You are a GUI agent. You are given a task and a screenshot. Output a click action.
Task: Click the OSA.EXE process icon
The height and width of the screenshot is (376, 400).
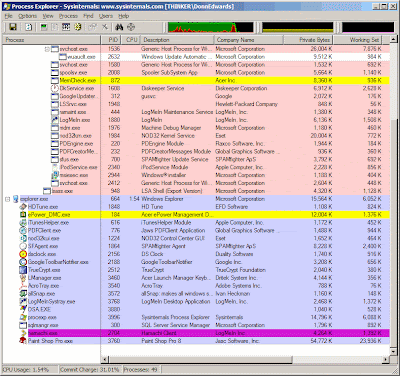point(23,310)
